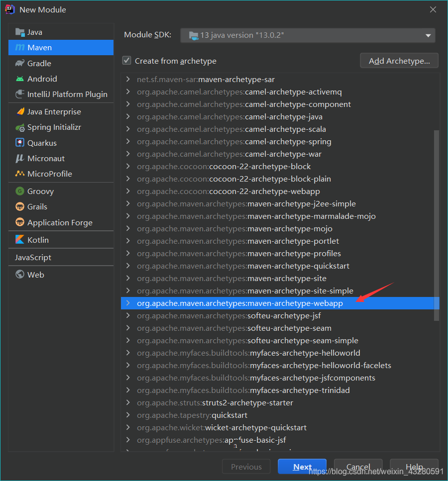Click the Application Forge icon
The height and width of the screenshot is (481, 448).
20,222
